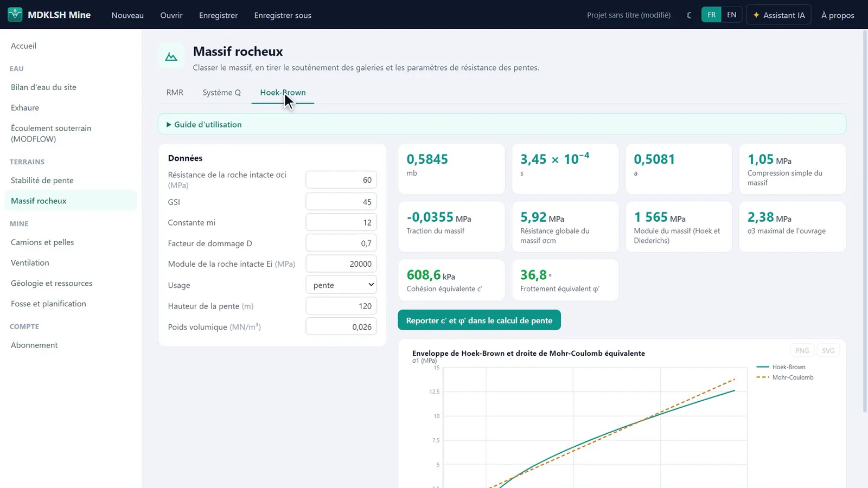Click Reporter c' et φ' dans le calcul de pente
The width and height of the screenshot is (868, 488).
point(479,320)
